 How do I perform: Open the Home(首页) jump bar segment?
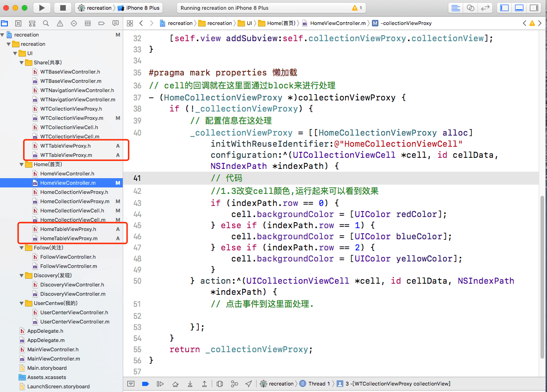tap(277, 23)
